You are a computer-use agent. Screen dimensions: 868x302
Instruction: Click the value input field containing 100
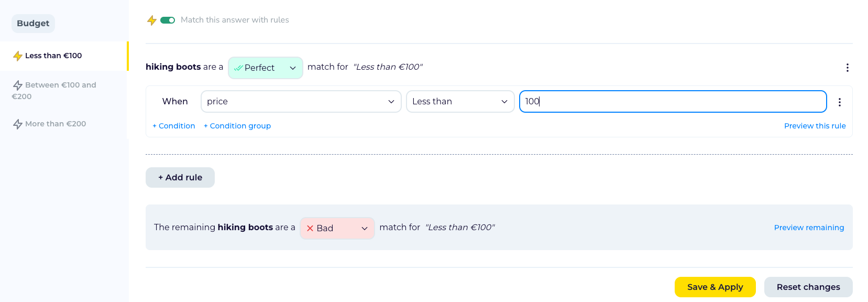click(673, 102)
